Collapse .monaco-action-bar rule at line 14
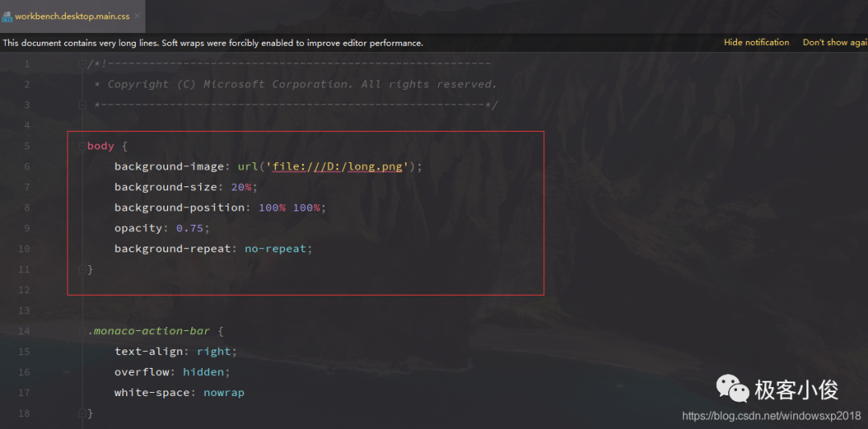 [82, 331]
